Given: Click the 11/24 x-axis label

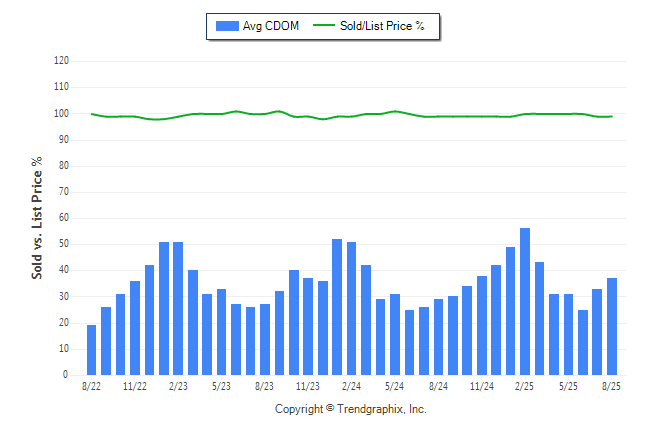Looking at the screenshot, I should (482, 386).
